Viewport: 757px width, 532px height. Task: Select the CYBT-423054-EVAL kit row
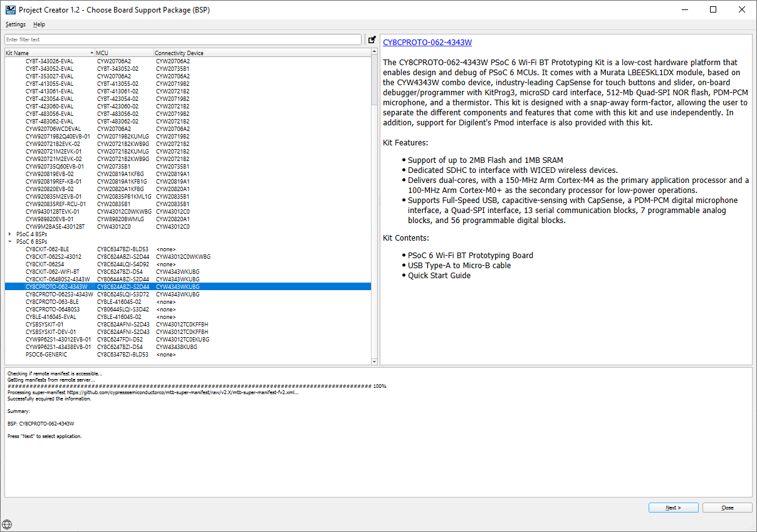coord(188,98)
